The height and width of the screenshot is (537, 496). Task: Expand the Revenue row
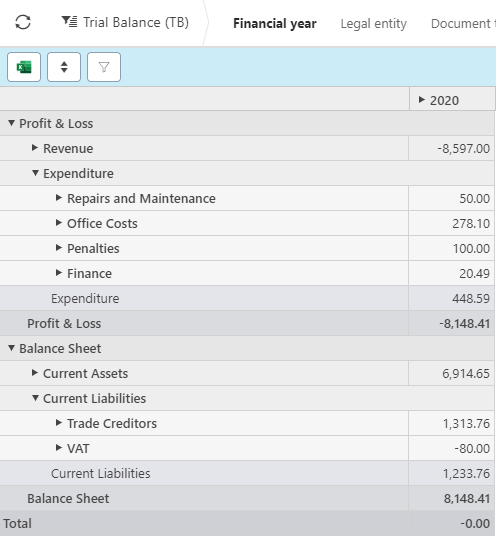35,148
